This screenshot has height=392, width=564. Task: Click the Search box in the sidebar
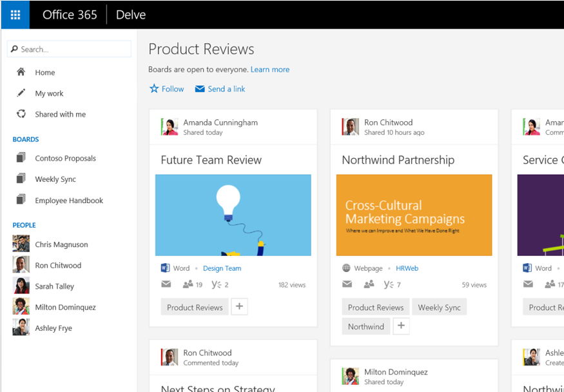coord(68,48)
